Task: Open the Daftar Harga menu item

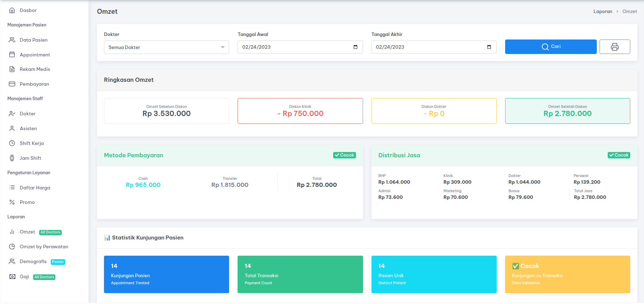Action: click(35, 188)
